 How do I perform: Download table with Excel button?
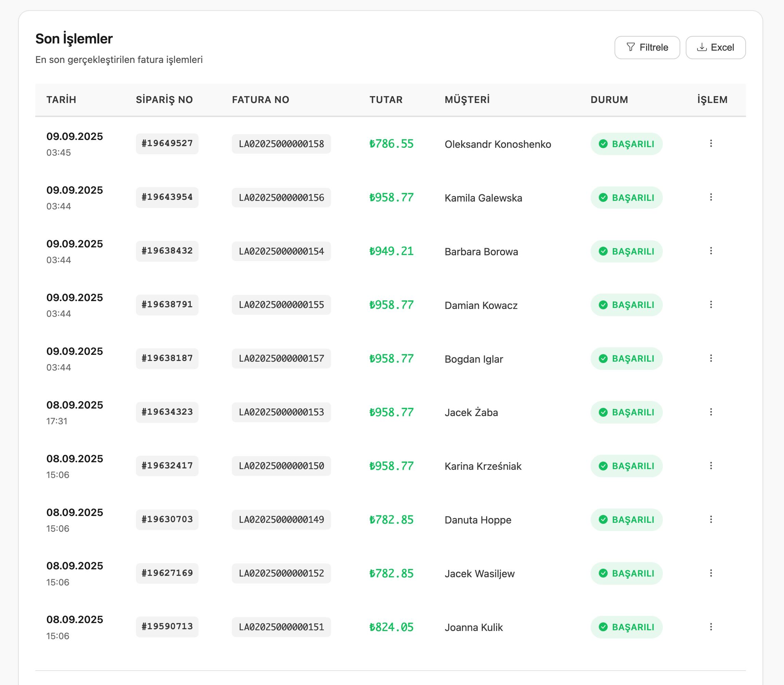pos(715,48)
